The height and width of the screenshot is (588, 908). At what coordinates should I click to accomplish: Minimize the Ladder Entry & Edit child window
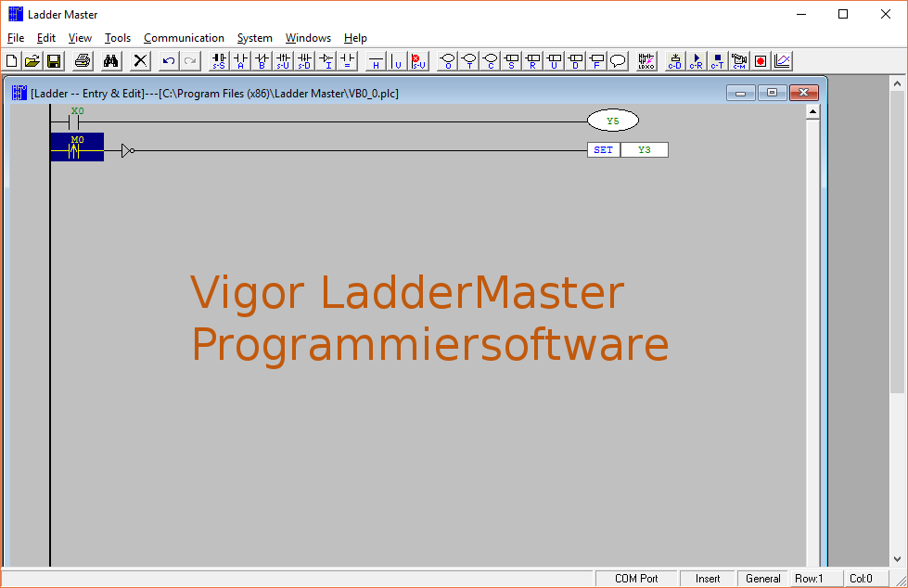[x=741, y=93]
